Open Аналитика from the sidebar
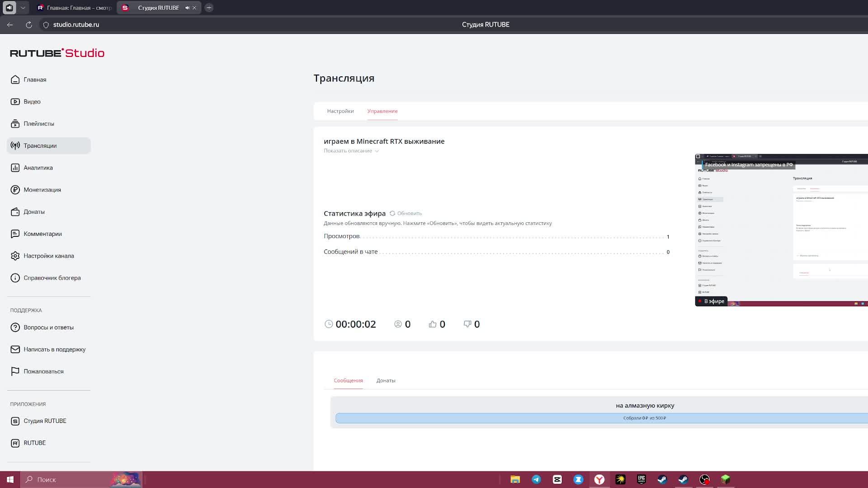The image size is (868, 488). [38, 168]
